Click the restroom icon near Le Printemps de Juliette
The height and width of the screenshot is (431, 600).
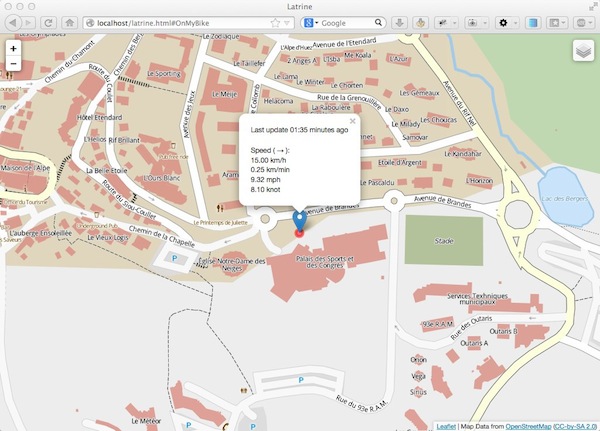point(220,207)
